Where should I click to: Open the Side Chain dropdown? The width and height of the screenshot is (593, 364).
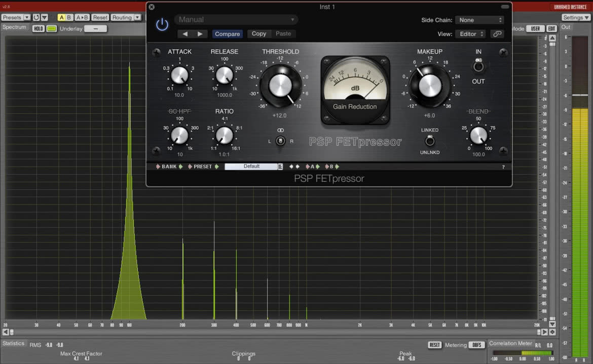coord(479,20)
